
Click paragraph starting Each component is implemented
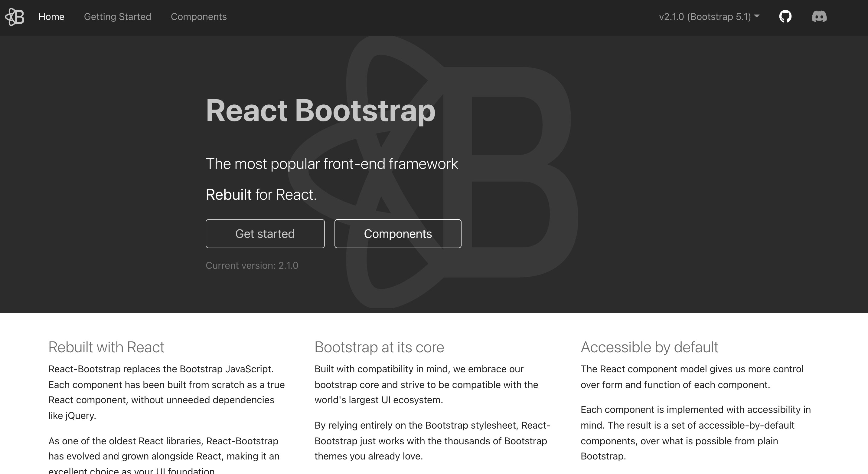pos(696,433)
